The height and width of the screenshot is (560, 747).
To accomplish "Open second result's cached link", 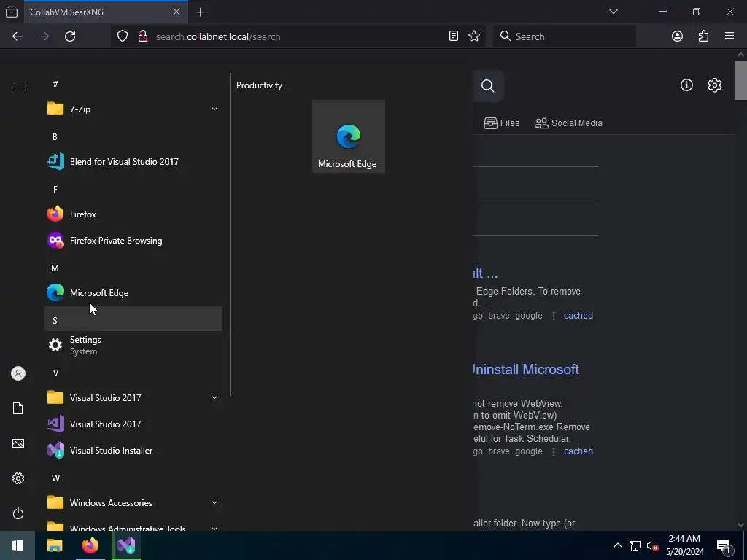I will (578, 451).
